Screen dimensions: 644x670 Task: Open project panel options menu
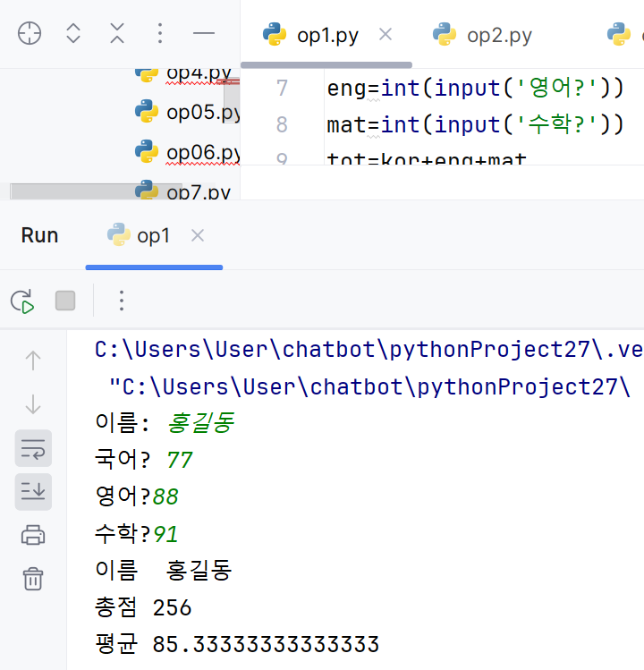(160, 33)
